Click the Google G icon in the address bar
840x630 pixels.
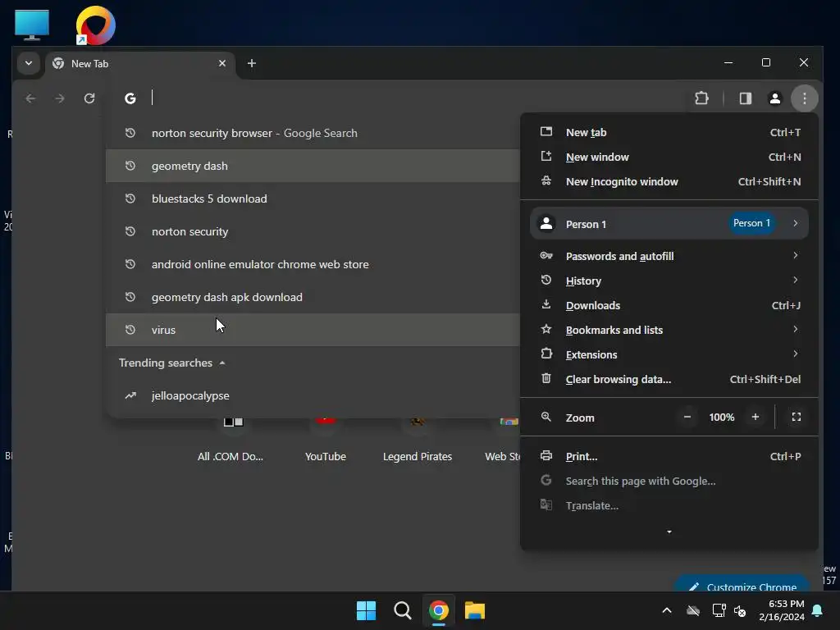(x=130, y=98)
